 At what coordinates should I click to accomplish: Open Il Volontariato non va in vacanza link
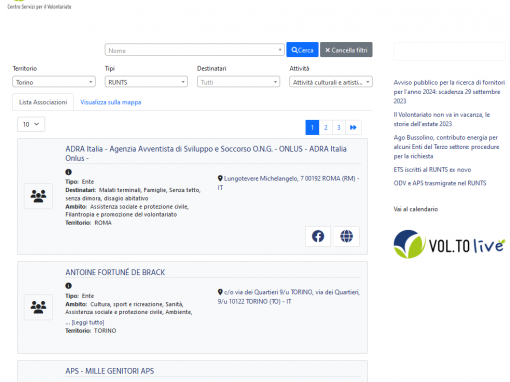coord(442,119)
